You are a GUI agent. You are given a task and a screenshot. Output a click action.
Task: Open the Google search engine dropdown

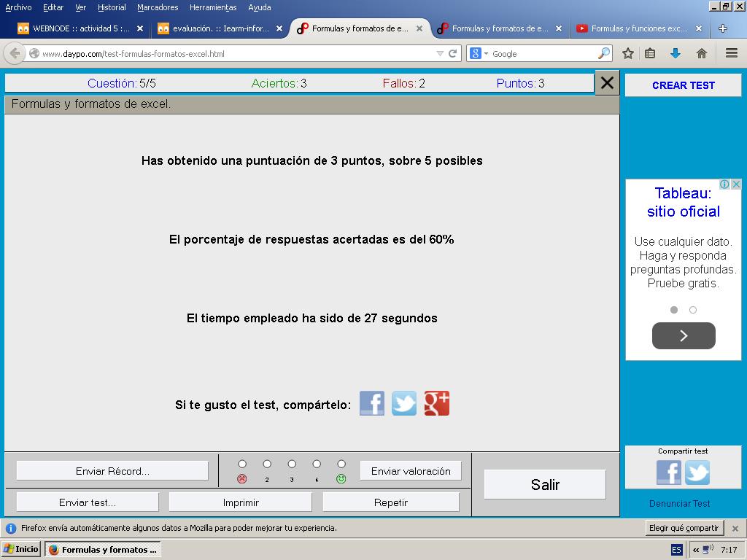pyautogui.click(x=479, y=54)
